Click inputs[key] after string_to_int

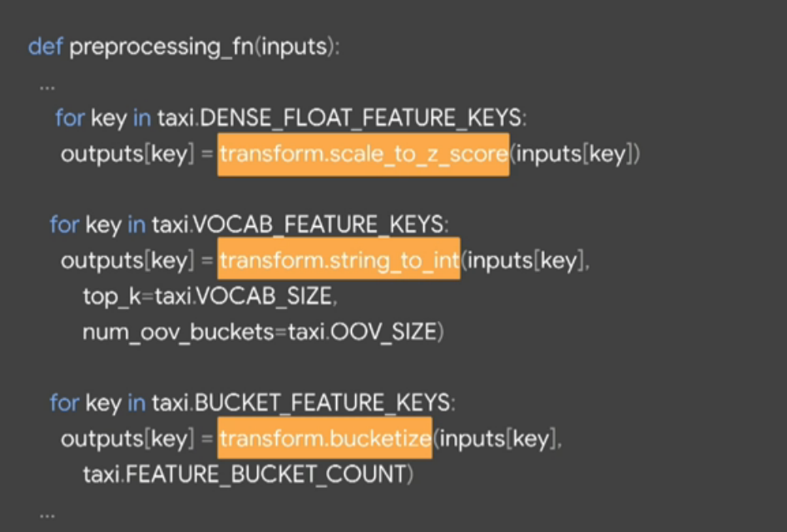click(522, 261)
